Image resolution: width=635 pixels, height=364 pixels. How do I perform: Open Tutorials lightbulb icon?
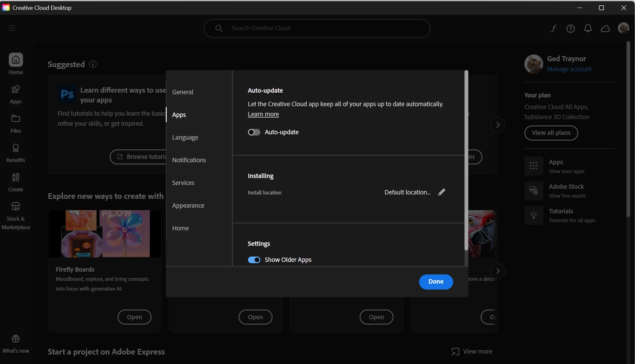(534, 215)
